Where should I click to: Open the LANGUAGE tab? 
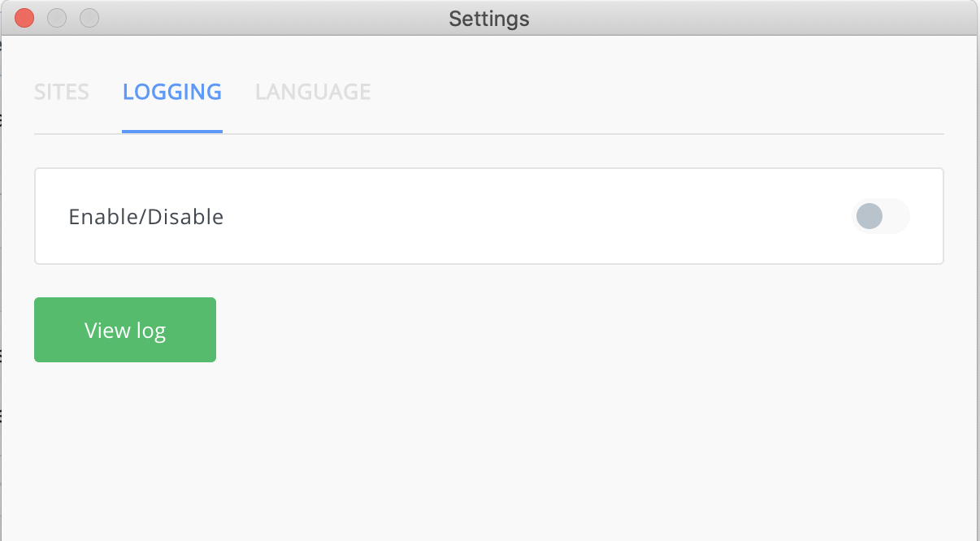click(312, 92)
